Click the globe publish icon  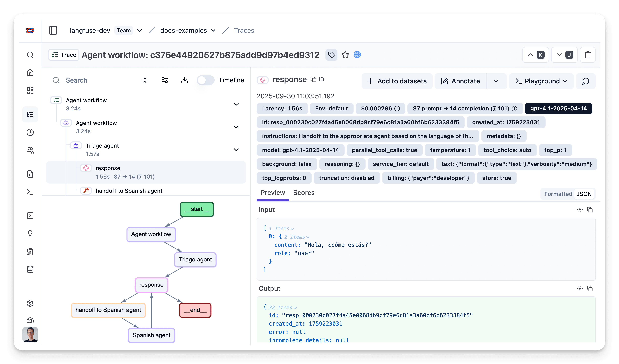pos(357,54)
